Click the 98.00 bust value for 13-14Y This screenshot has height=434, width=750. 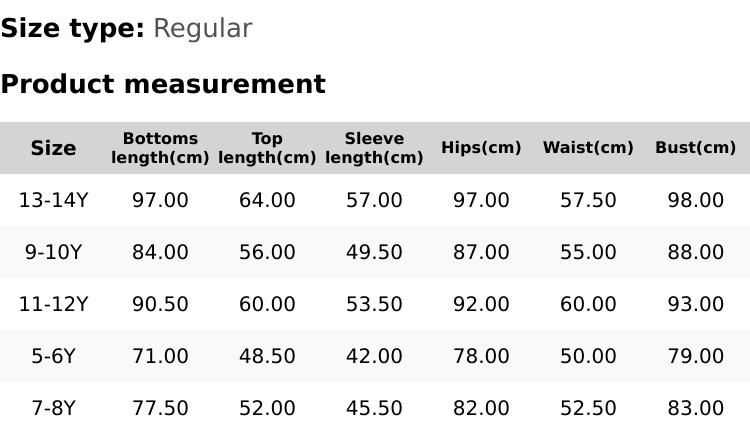tap(695, 200)
